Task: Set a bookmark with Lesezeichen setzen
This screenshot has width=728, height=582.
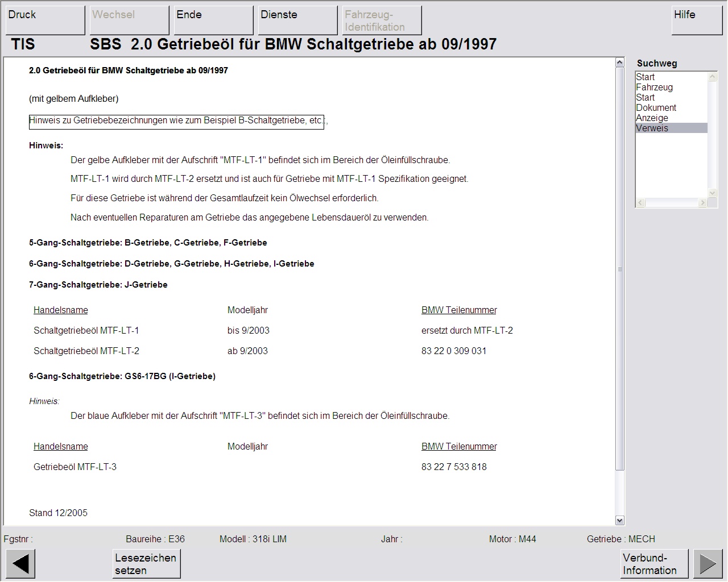Action: coord(146,564)
